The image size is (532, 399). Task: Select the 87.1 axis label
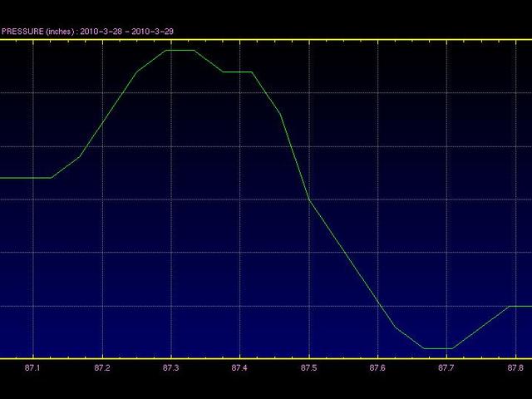pos(32,367)
